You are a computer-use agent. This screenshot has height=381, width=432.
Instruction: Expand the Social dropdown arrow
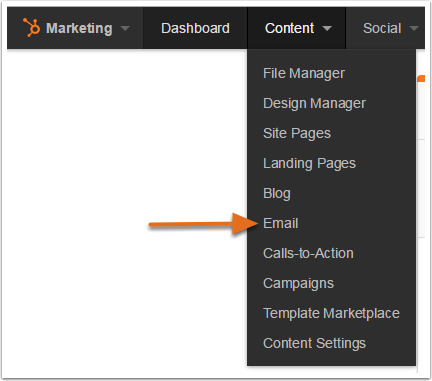tap(414, 28)
